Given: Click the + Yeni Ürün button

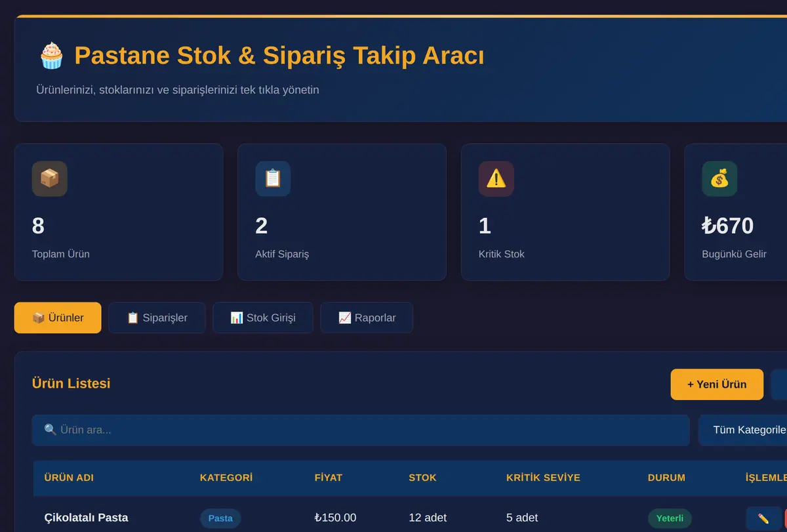Looking at the screenshot, I should (x=717, y=384).
